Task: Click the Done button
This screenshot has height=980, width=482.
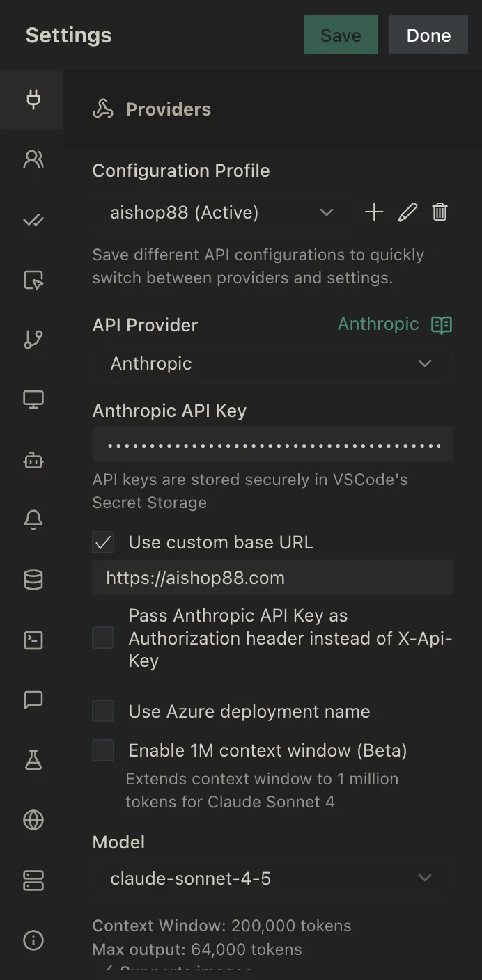Action: click(x=428, y=35)
